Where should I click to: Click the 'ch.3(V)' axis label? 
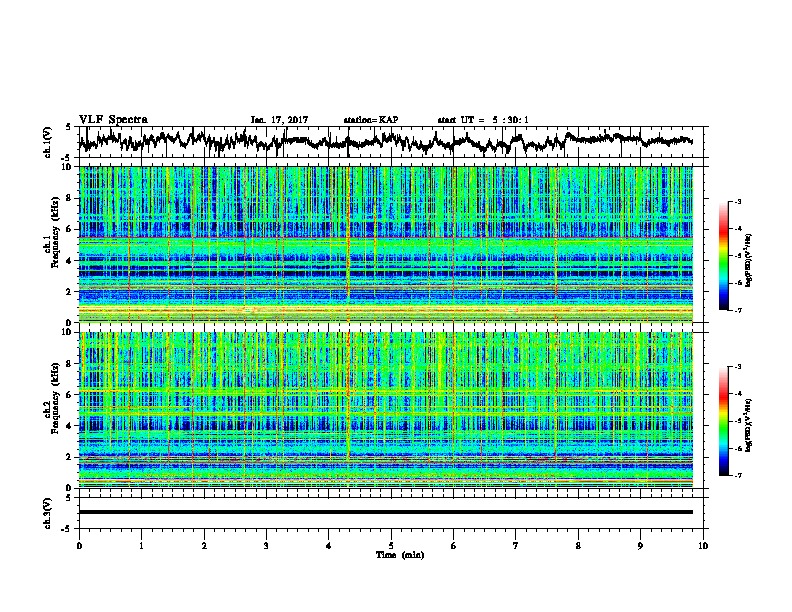[48, 513]
